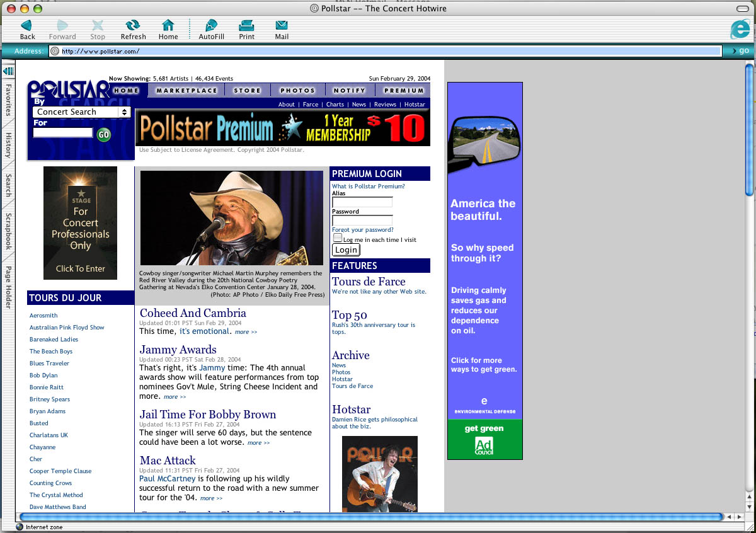This screenshot has height=533, width=756.
Task: Open the Mail toolbar icon
Action: click(282, 25)
